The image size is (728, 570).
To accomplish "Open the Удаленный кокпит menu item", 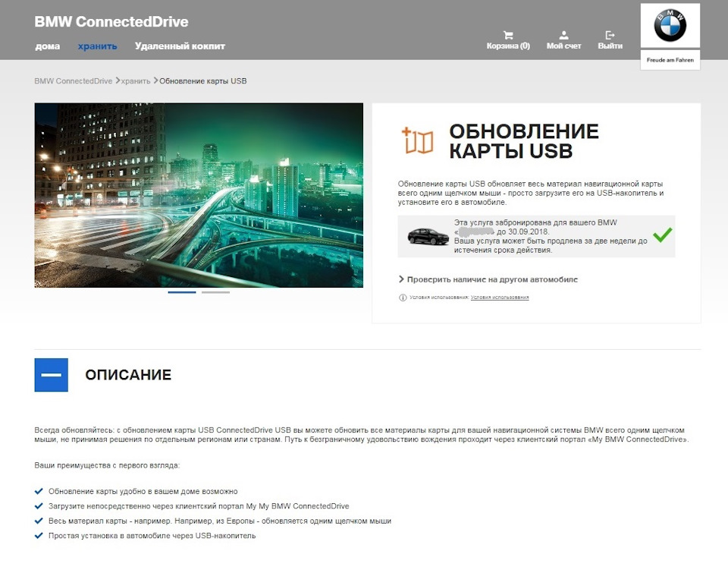I will coord(180,46).
